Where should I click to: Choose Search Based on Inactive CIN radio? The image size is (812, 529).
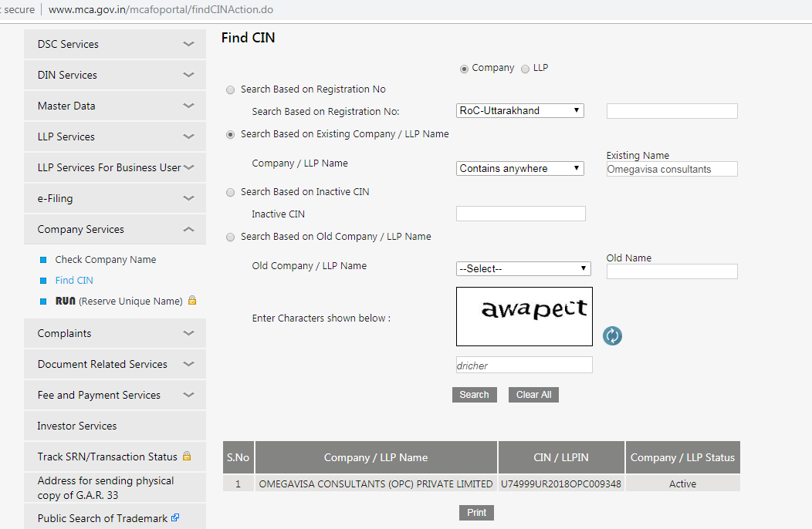(x=231, y=192)
